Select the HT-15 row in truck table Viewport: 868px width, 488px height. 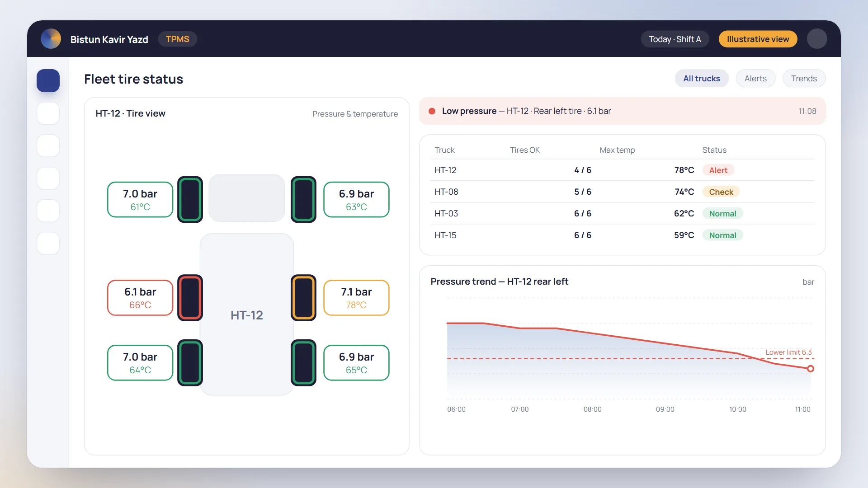[x=622, y=235]
